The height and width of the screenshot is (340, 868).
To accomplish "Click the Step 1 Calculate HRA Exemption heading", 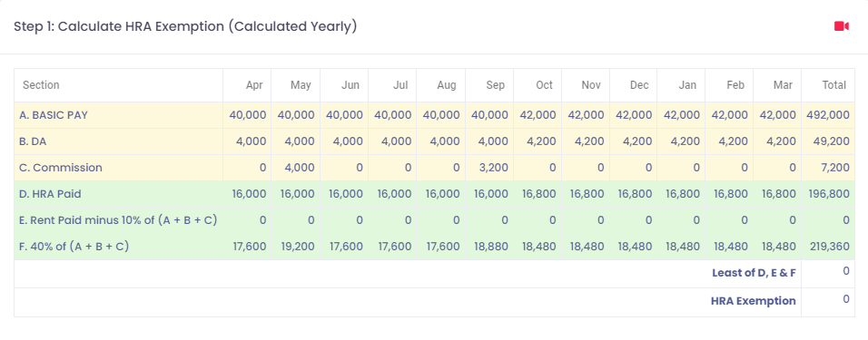I will pos(185,26).
